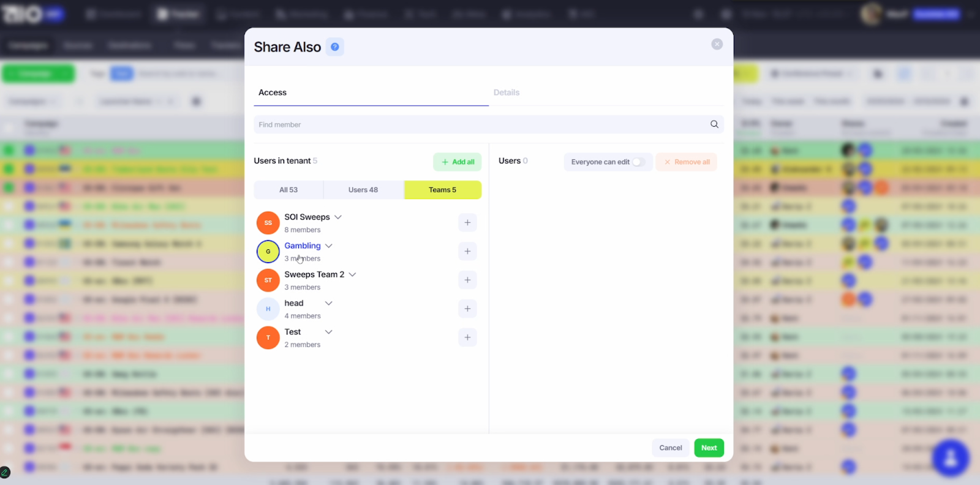Screen dimensions: 980x485
Task: Select the Users 48 filter tab
Action: 363,190
